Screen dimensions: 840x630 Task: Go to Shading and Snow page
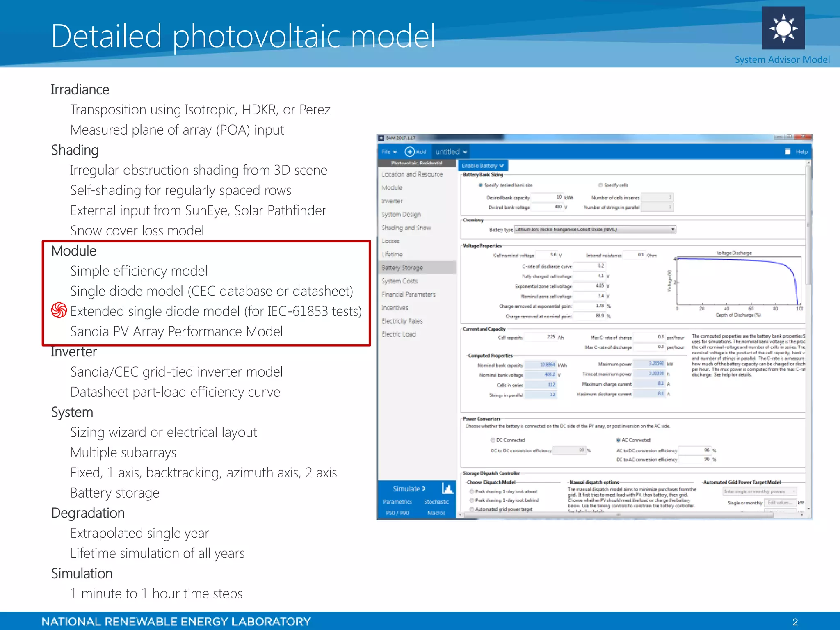[406, 228]
